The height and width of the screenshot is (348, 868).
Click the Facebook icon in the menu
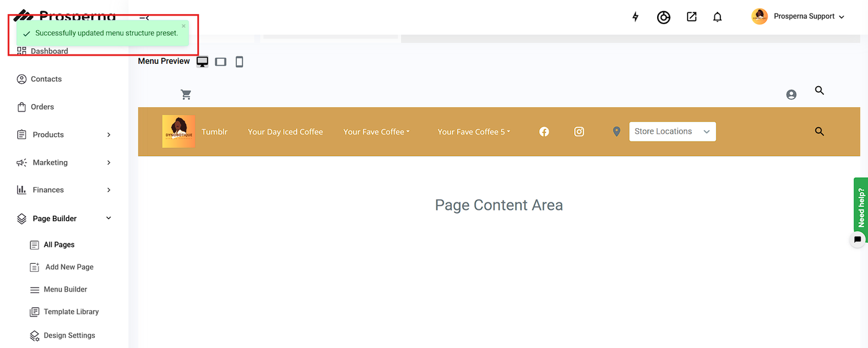tap(544, 132)
